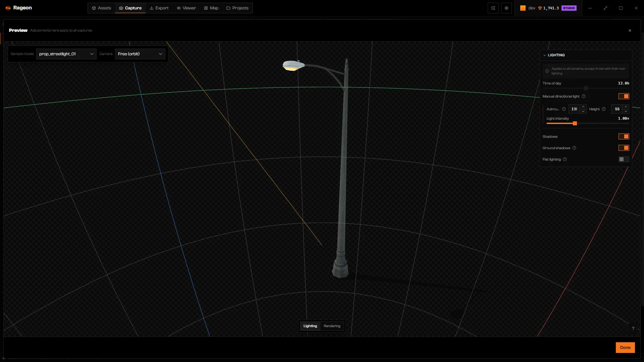Open the Projects tab
Viewport: 644px width, 362px height.
tap(237, 8)
